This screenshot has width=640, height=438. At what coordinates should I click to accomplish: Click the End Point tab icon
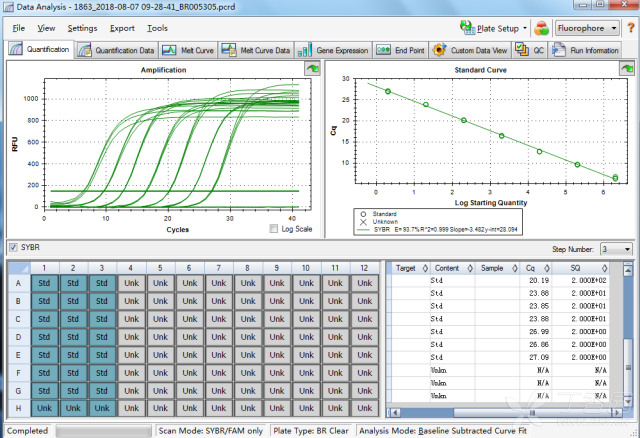click(x=383, y=50)
